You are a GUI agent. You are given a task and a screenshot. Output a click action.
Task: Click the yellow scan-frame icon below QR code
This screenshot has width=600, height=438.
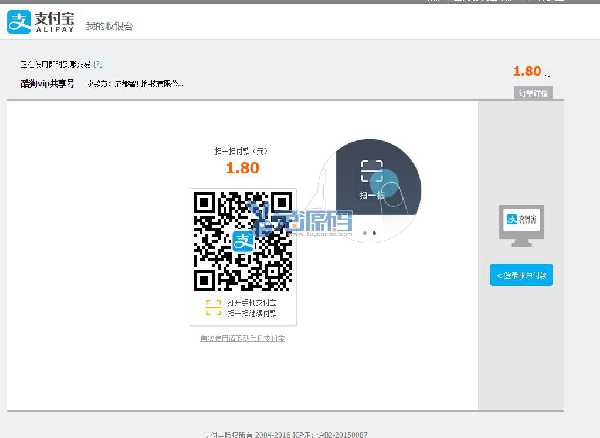[x=213, y=308]
